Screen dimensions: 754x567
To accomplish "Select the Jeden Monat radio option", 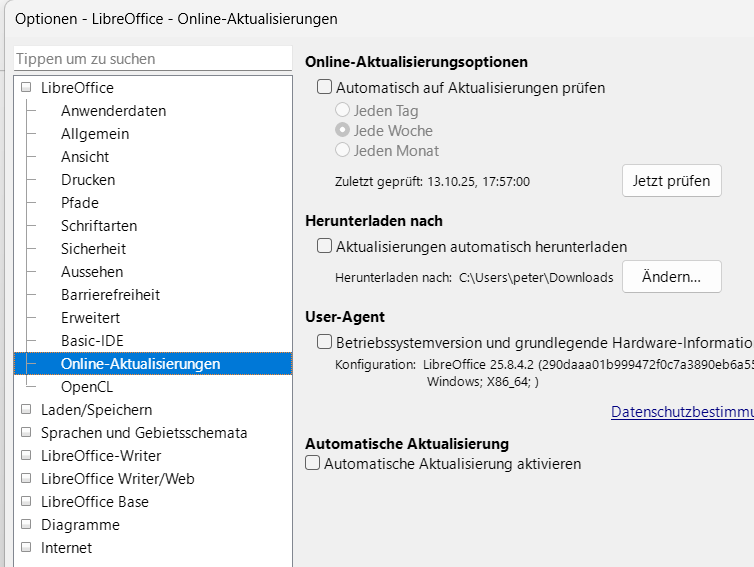I will point(343,151).
